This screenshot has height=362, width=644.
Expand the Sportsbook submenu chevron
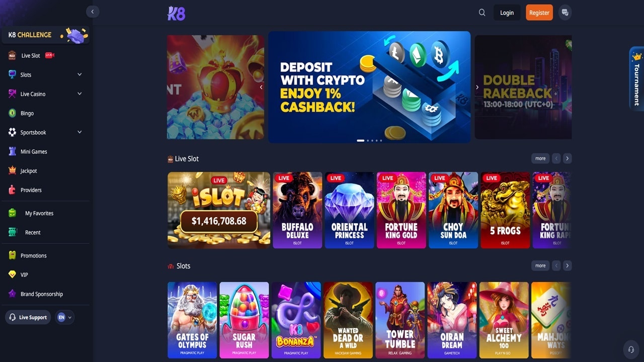(79, 132)
